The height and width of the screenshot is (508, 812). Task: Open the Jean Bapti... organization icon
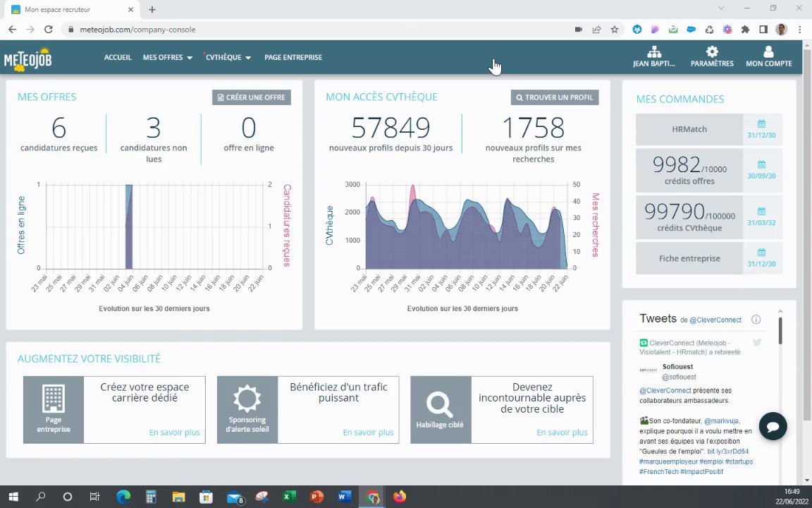pos(654,52)
